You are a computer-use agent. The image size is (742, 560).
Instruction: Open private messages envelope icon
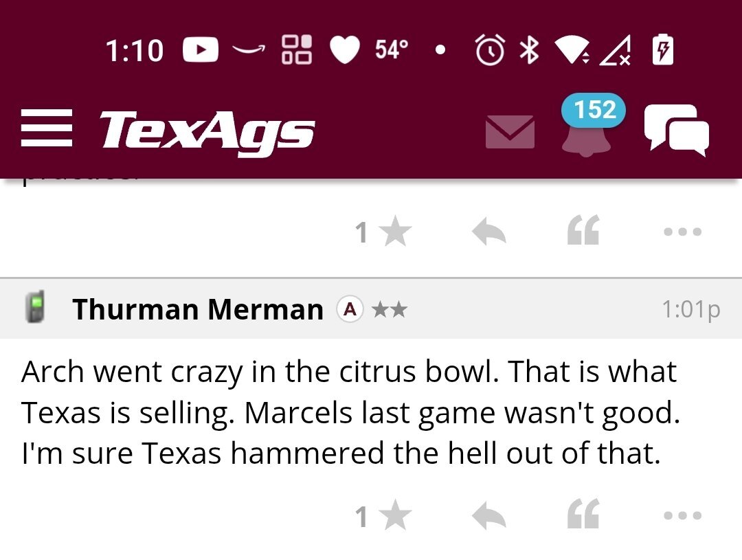tap(510, 131)
